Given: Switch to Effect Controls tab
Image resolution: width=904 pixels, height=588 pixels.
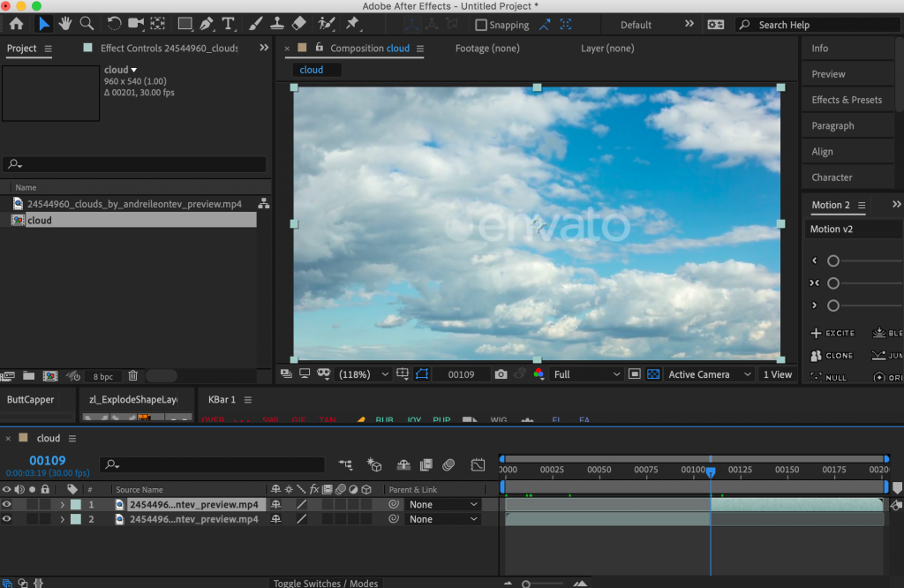Looking at the screenshot, I should [169, 49].
